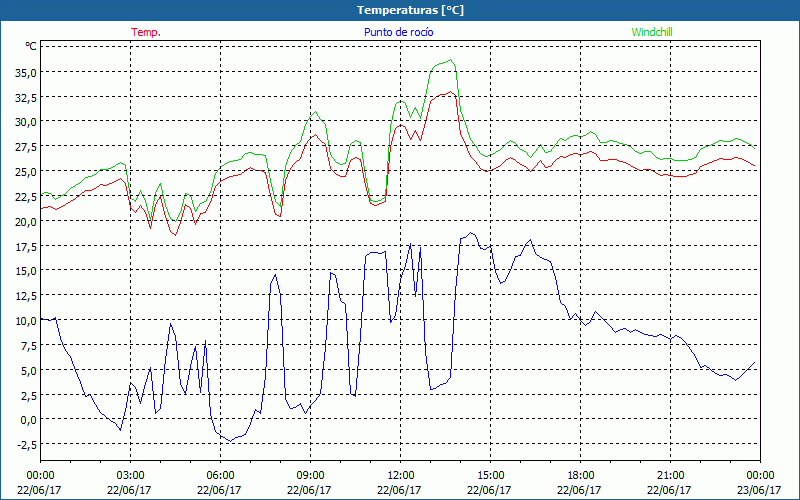
Task: Click the '09:00' time axis label
Action: coord(310,476)
